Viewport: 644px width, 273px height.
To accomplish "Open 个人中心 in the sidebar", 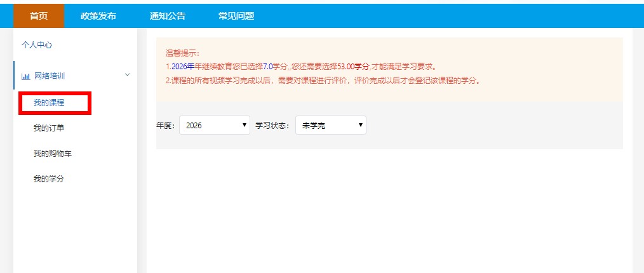I will [x=37, y=45].
